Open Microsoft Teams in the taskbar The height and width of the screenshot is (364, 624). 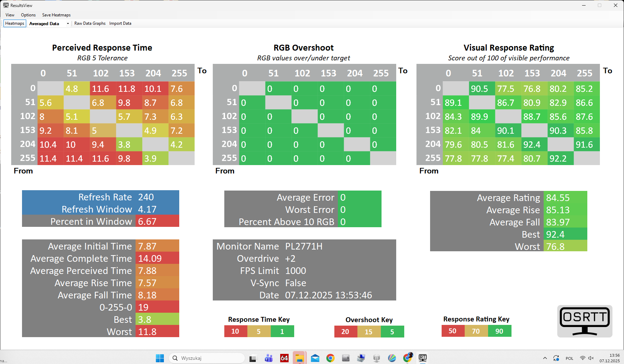tap(269, 358)
